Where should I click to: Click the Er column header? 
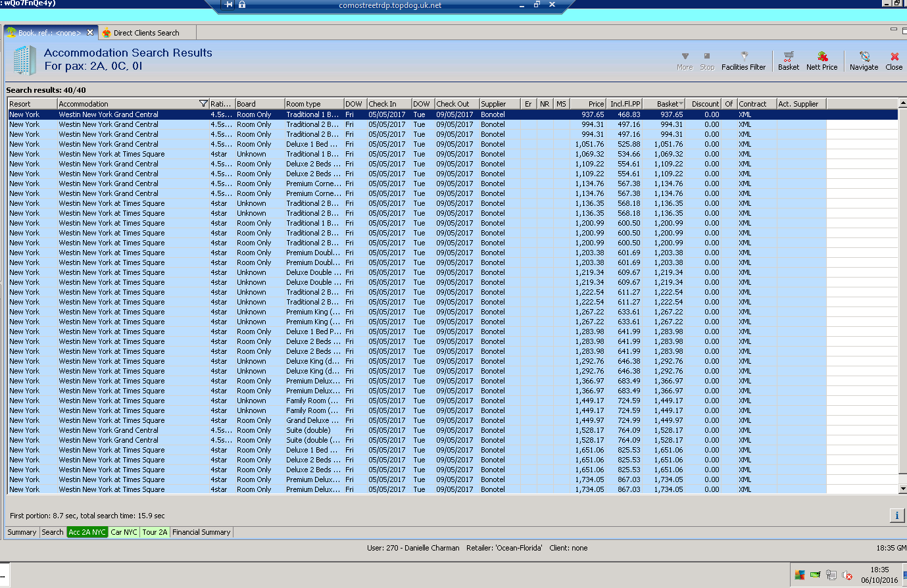pyautogui.click(x=528, y=104)
